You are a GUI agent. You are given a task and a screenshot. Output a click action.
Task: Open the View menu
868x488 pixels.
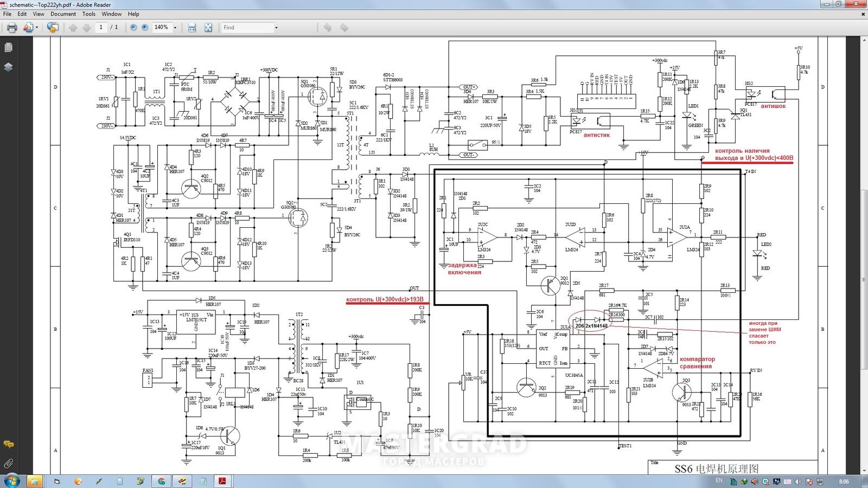(39, 14)
